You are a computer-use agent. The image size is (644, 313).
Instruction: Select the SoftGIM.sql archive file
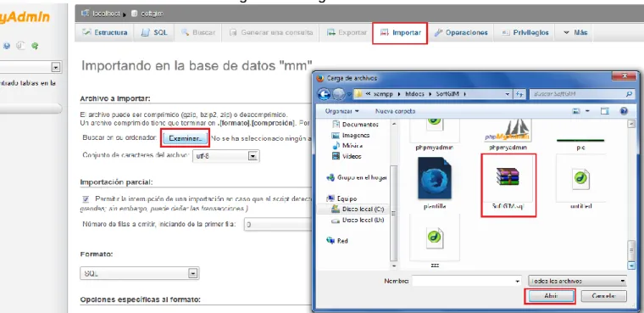pyautogui.click(x=508, y=185)
